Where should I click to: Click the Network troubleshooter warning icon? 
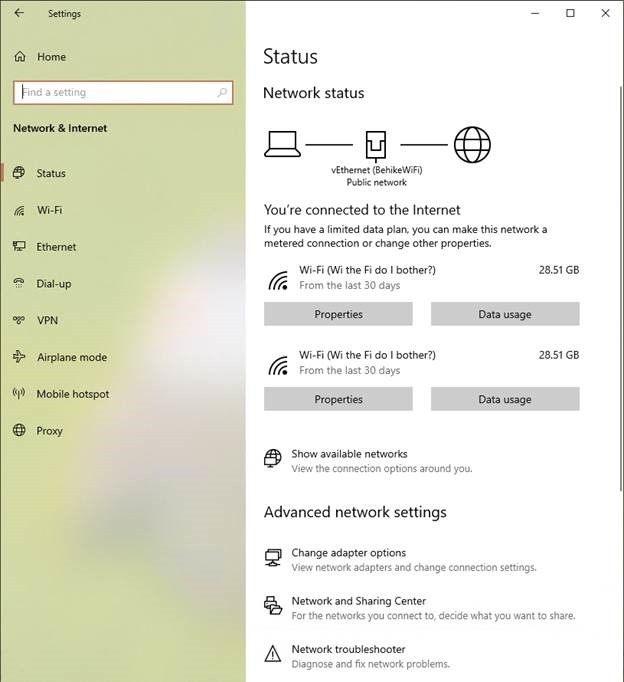pyautogui.click(x=272, y=654)
